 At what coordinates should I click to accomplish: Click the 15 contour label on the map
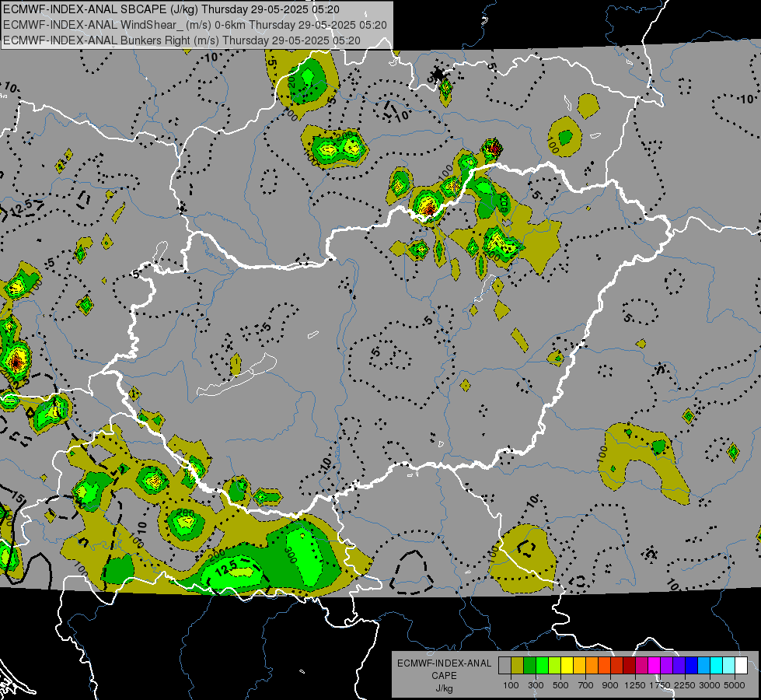(x=18, y=497)
